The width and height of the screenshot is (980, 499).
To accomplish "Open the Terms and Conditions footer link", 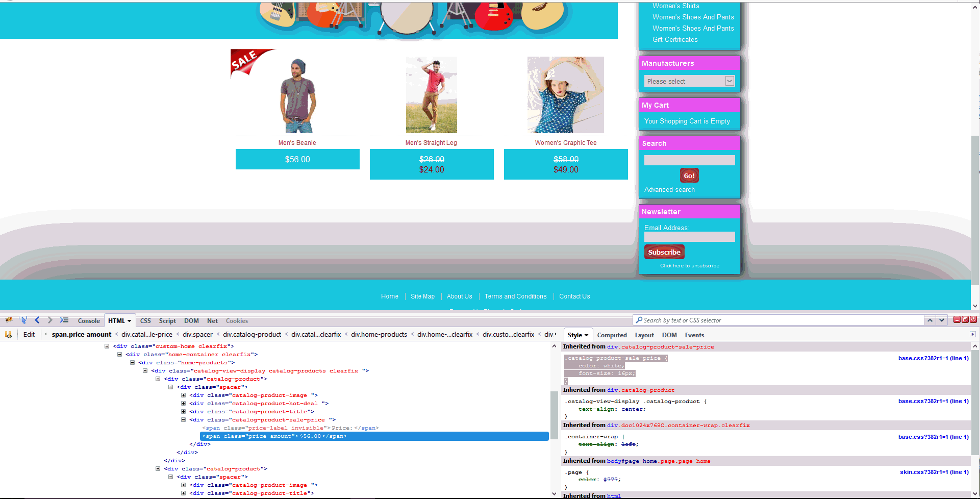I will (x=515, y=296).
